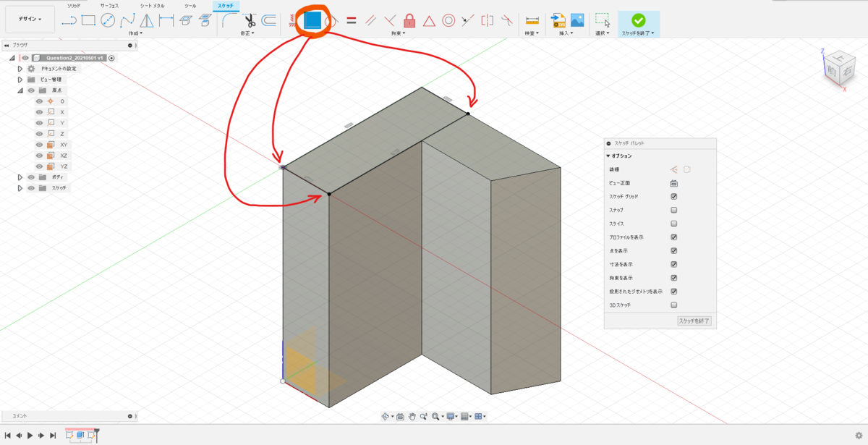Switch to the ソリッド tab
This screenshot has width=868, height=445.
click(x=74, y=6)
